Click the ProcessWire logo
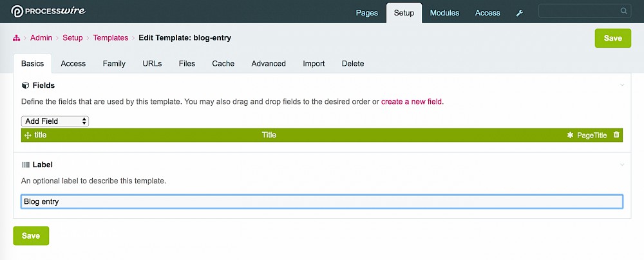 [x=48, y=11]
